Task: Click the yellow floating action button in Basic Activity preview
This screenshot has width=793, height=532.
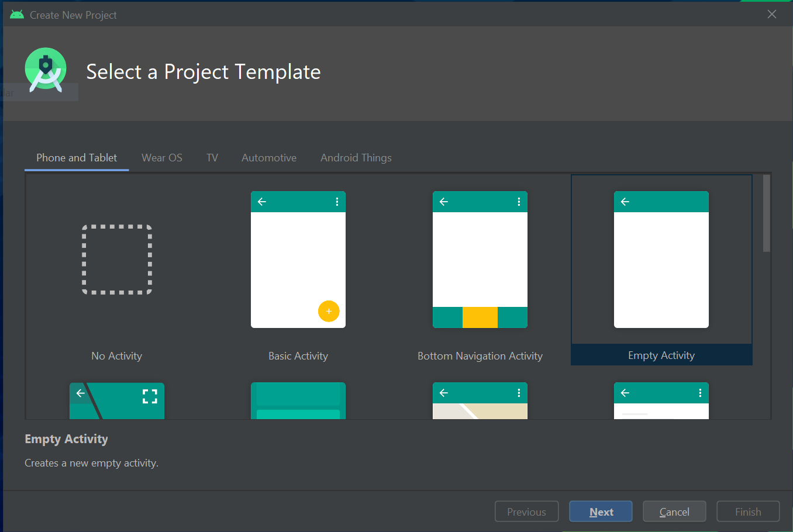Action: pos(329,311)
